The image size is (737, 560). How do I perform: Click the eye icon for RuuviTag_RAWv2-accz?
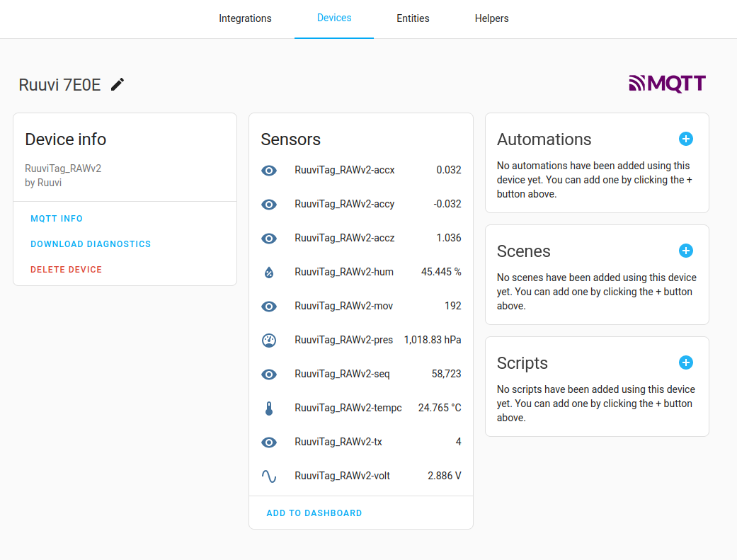point(269,239)
